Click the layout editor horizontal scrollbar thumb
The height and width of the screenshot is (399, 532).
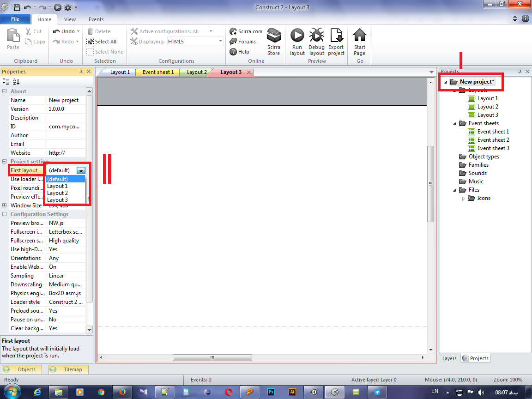(x=212, y=357)
